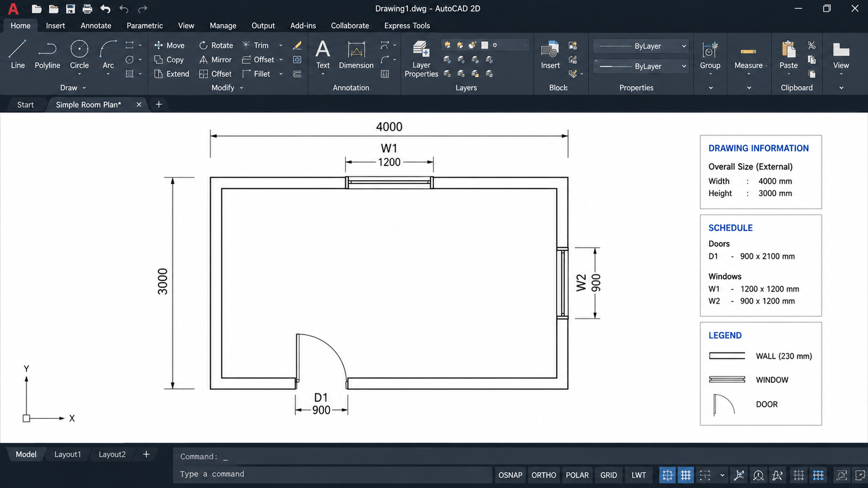868x488 pixels.
Task: Toggle the first highlighted snap grid icon
Action: [667, 476]
